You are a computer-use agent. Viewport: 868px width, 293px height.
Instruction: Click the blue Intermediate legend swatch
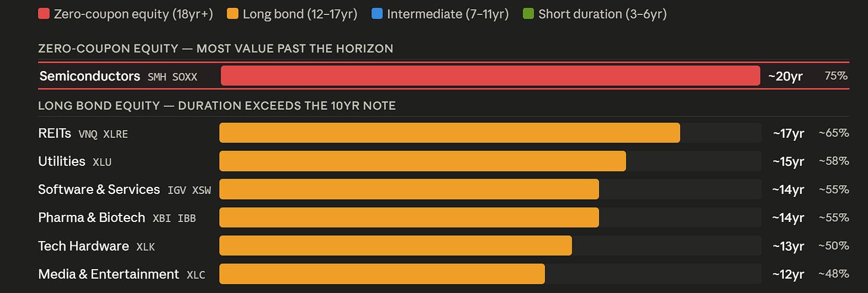pos(377,14)
